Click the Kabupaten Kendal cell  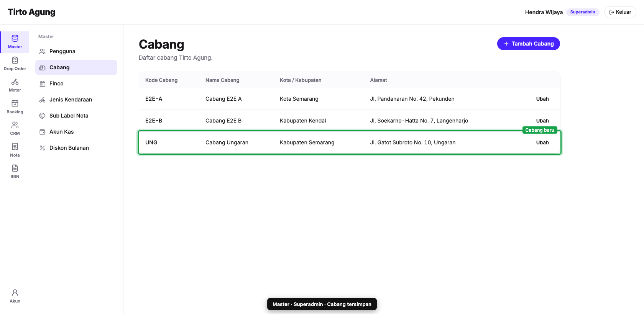pos(303,121)
